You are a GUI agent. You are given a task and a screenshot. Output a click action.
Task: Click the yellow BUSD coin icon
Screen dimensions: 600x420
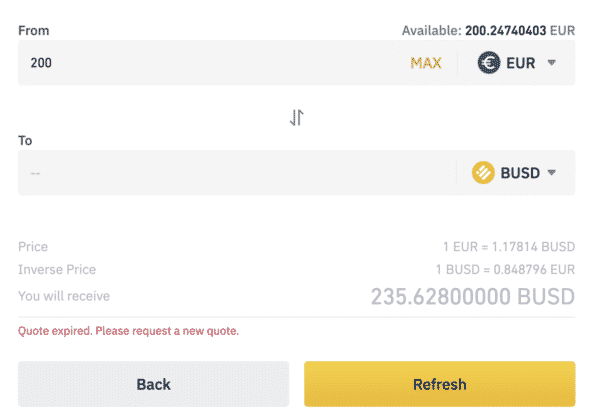[x=483, y=173]
